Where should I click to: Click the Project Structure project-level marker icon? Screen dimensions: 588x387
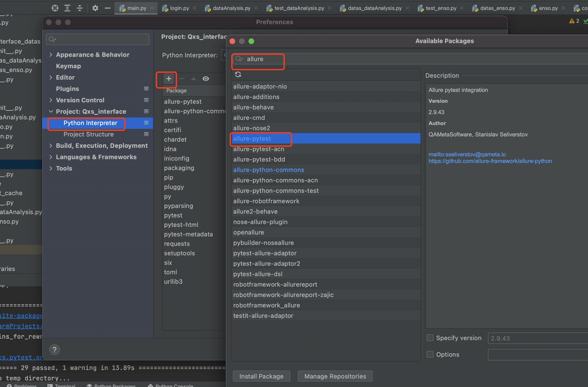coord(146,134)
